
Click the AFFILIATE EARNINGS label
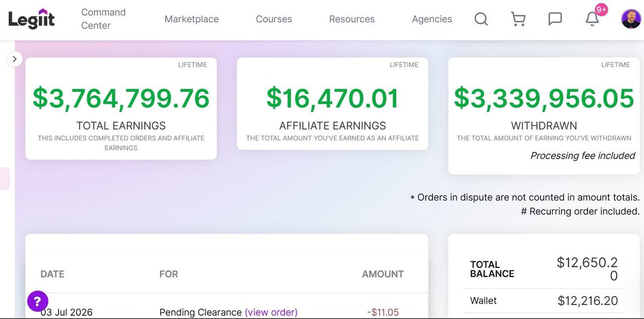332,125
